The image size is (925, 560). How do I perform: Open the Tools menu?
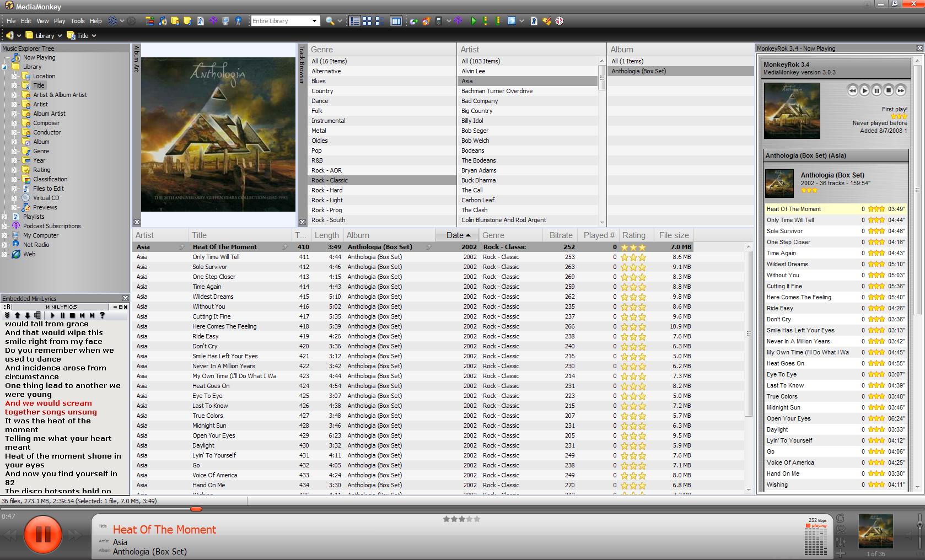[x=78, y=21]
